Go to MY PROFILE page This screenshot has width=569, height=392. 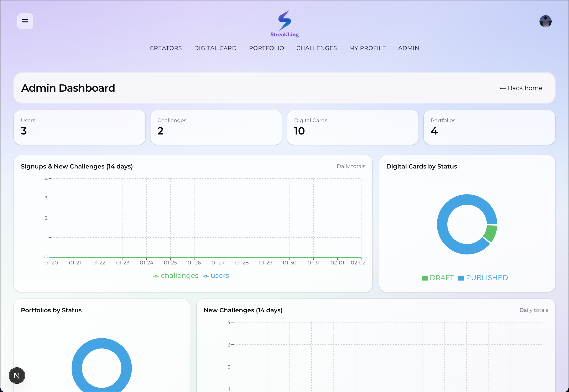(x=367, y=48)
